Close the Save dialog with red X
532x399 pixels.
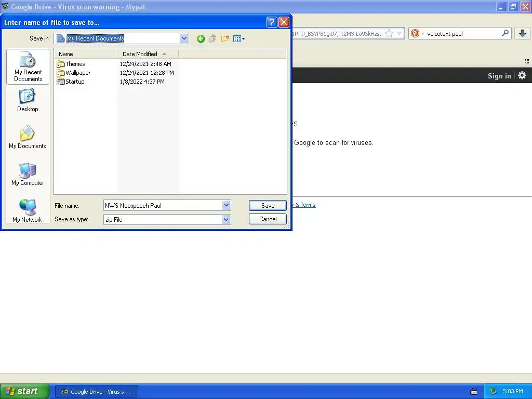(x=284, y=22)
